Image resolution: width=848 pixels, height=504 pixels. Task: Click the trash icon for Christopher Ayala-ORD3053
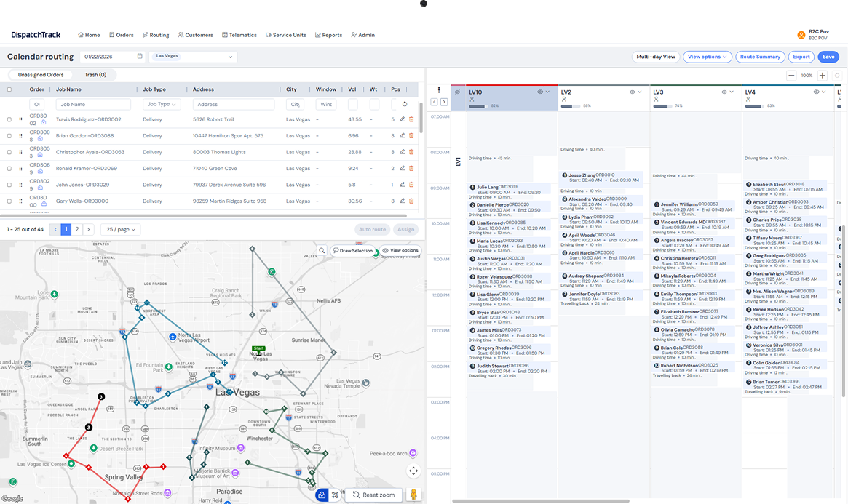point(411,152)
